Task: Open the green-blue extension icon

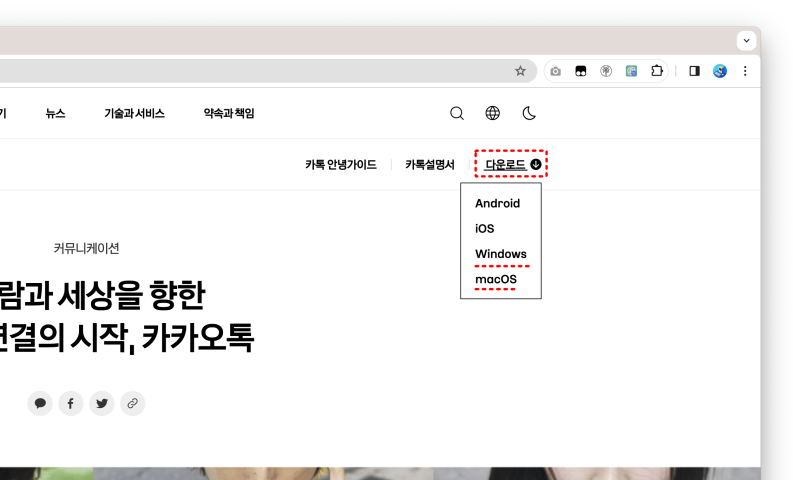Action: [x=631, y=71]
